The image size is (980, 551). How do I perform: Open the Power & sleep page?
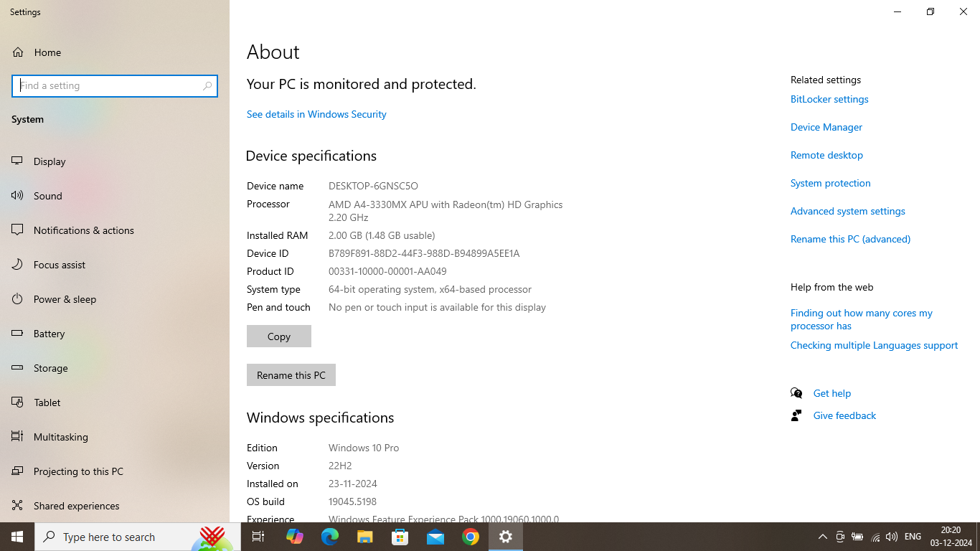click(x=65, y=299)
